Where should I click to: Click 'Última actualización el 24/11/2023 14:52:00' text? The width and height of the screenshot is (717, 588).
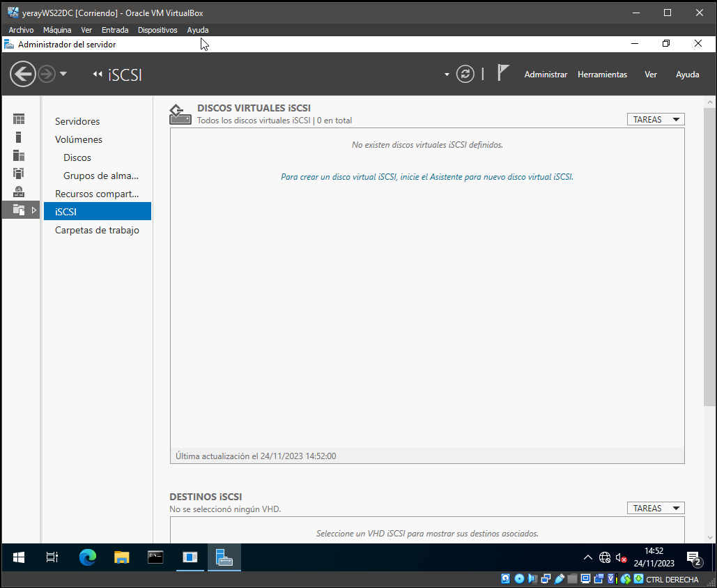[256, 456]
